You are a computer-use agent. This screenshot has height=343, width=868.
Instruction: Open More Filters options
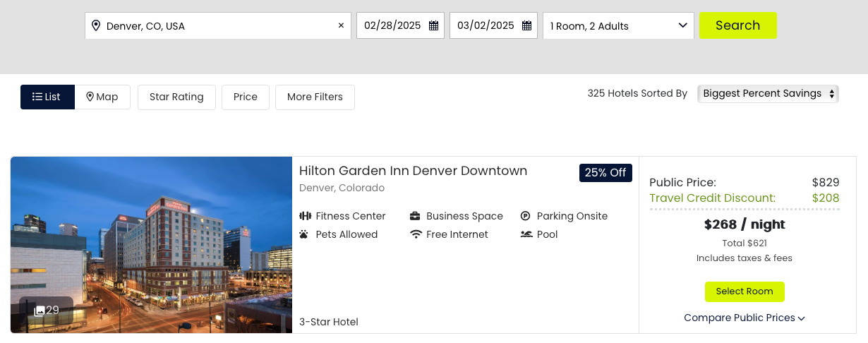pyautogui.click(x=315, y=97)
